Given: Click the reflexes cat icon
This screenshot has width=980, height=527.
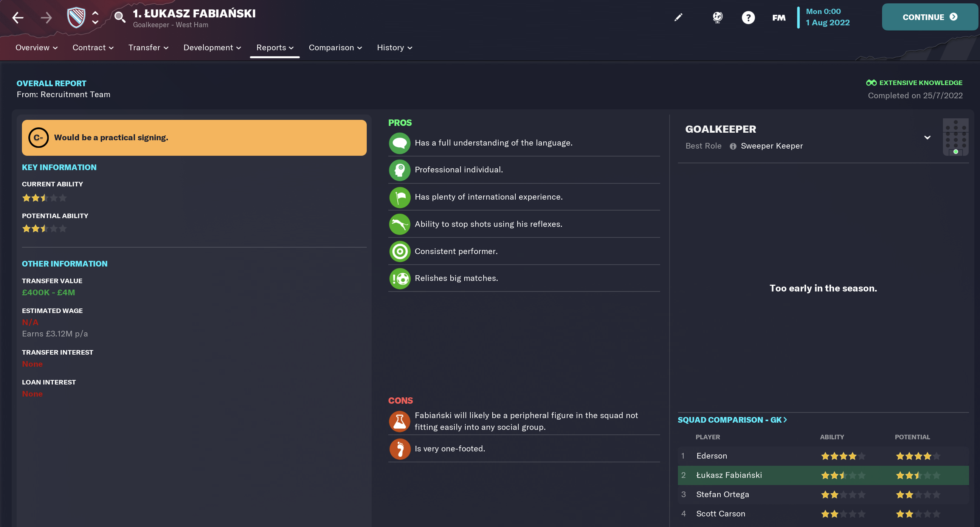Looking at the screenshot, I should pyautogui.click(x=400, y=224).
